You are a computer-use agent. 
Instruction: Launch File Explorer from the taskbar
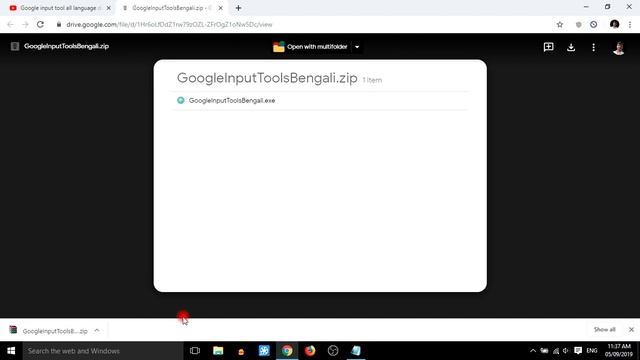pos(218,351)
